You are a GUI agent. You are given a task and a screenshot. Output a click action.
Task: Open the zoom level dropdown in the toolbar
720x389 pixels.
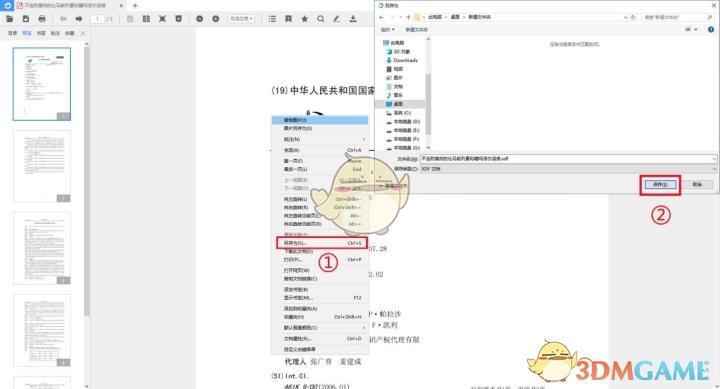point(242,19)
